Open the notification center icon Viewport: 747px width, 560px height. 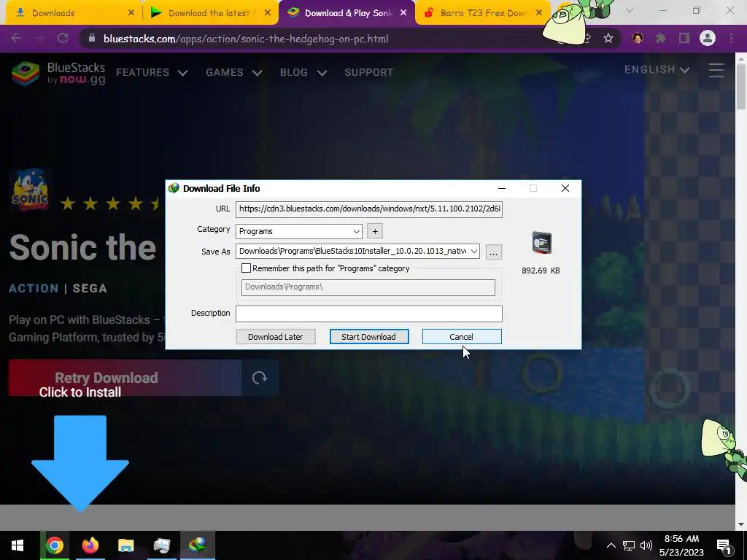coord(724,546)
